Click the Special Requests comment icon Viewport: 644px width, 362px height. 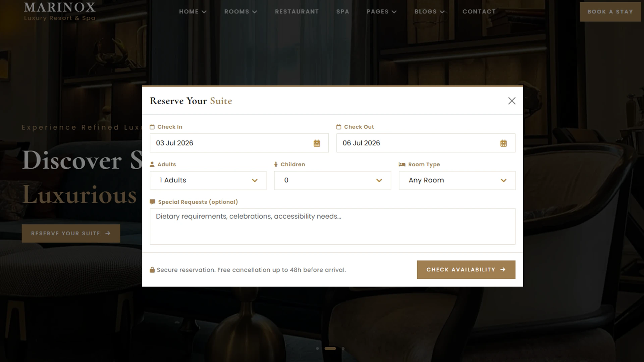pos(152,202)
